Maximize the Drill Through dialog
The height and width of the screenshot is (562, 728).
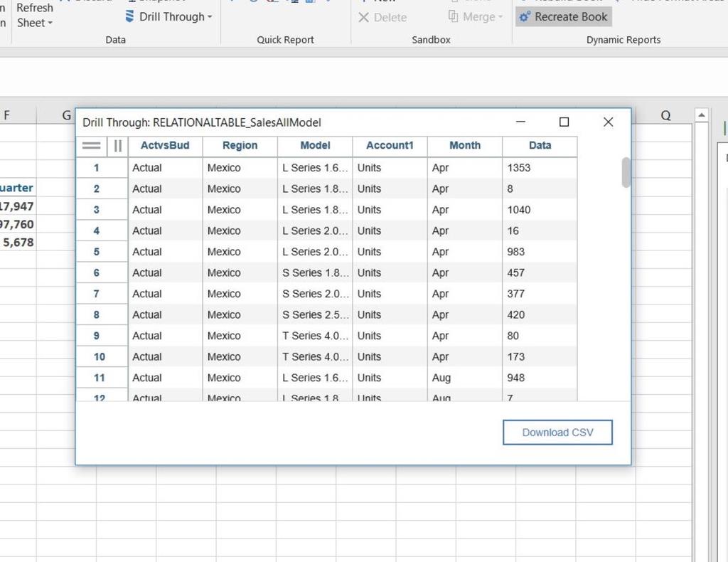[x=564, y=122]
